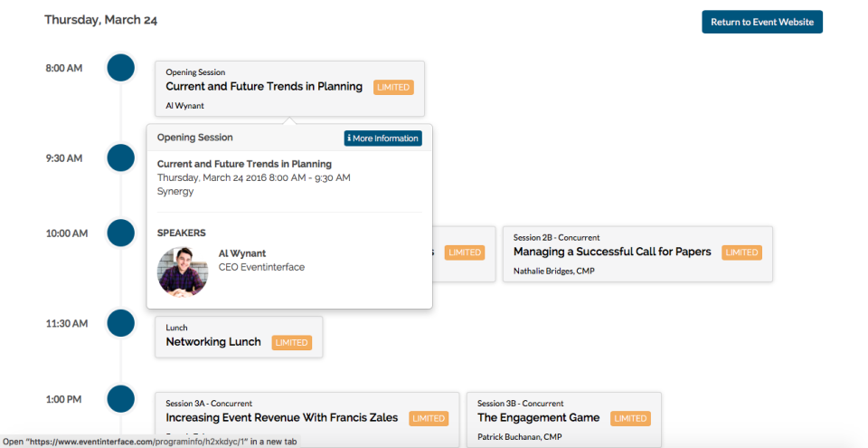Click the 11:30 AM timeline circle marker

pos(120,323)
